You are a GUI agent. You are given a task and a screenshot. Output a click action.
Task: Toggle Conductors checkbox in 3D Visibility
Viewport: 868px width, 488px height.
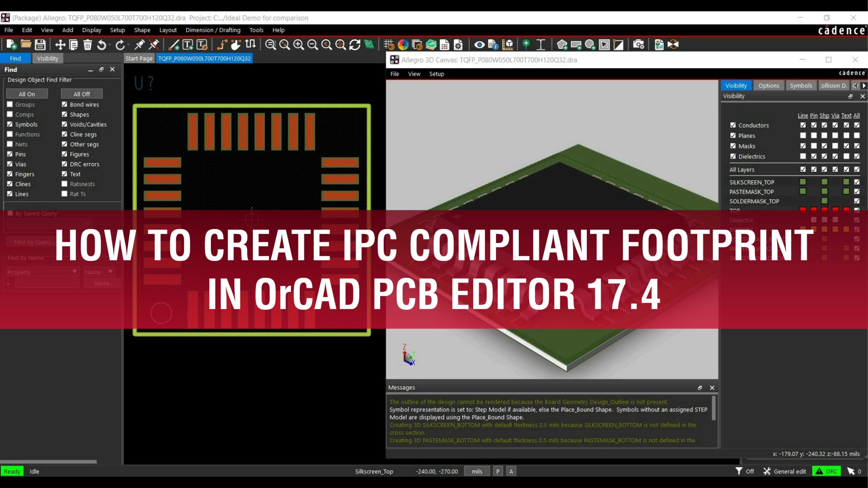[x=733, y=125]
